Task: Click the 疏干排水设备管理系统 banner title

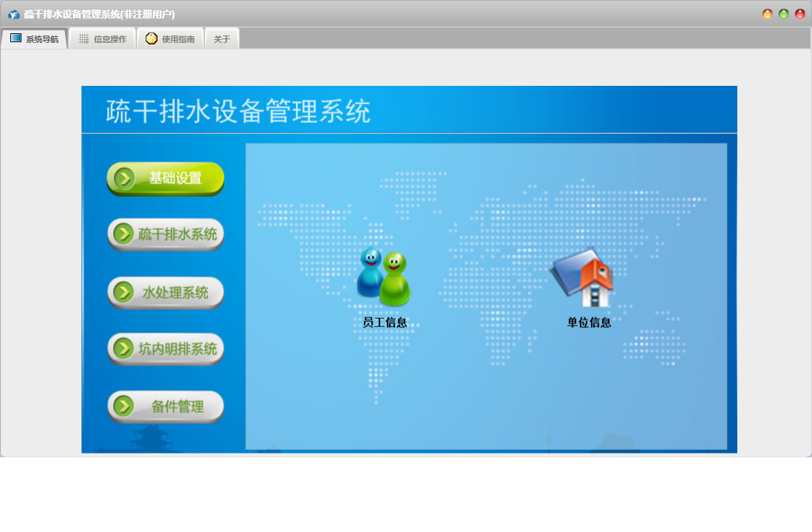Action: tap(238, 112)
